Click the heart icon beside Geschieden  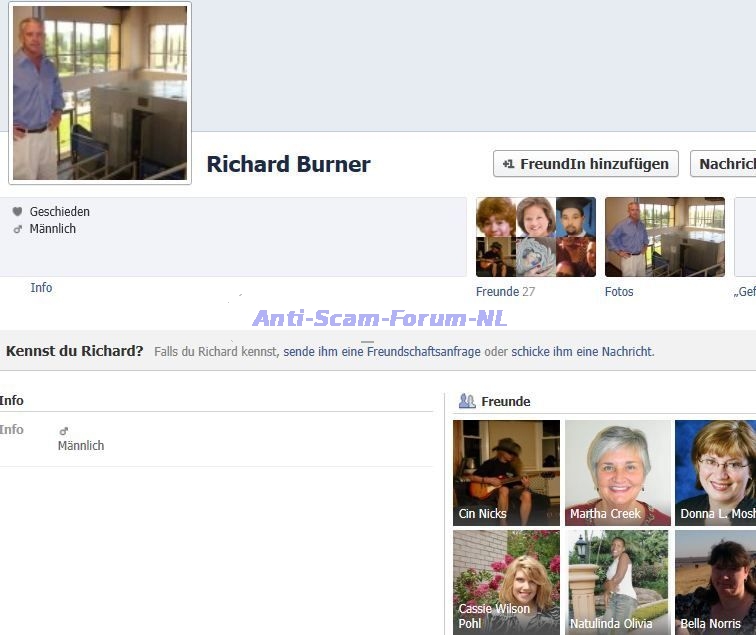[x=17, y=212]
